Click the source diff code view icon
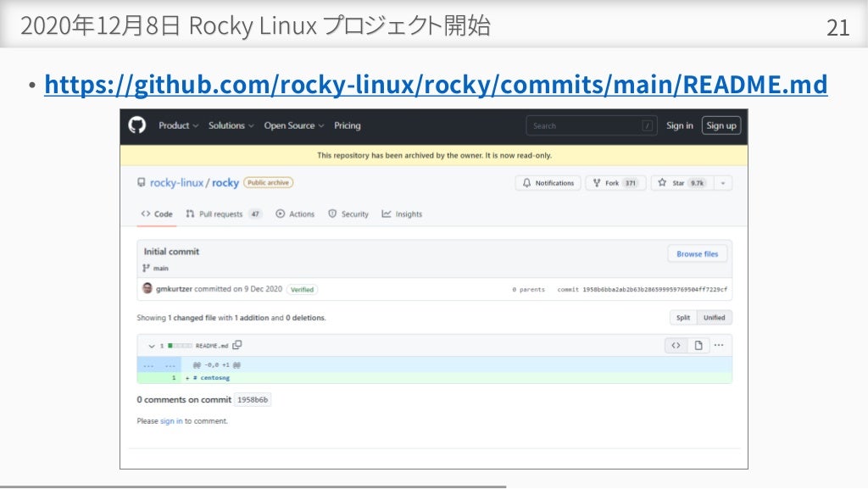 pos(676,345)
